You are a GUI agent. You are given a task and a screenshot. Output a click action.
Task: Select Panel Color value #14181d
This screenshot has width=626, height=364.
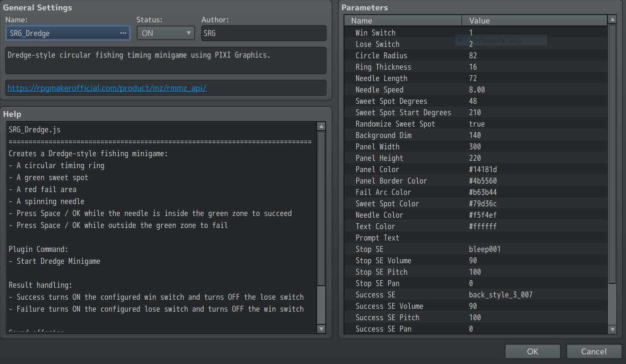pyautogui.click(x=482, y=169)
